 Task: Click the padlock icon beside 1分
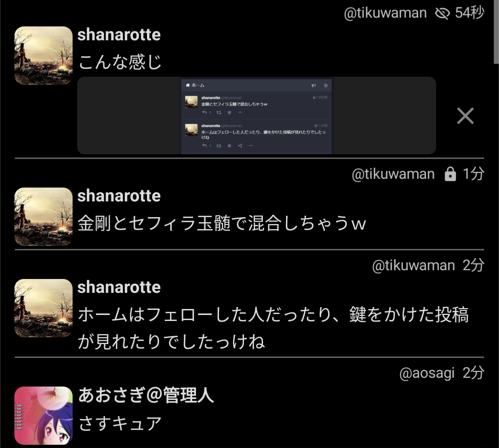click(450, 174)
